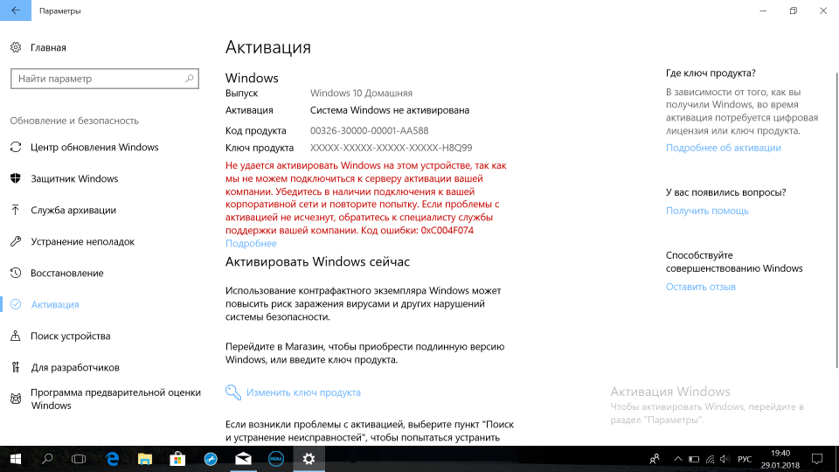Open Служба архивации section
839x472 pixels.
[73, 210]
